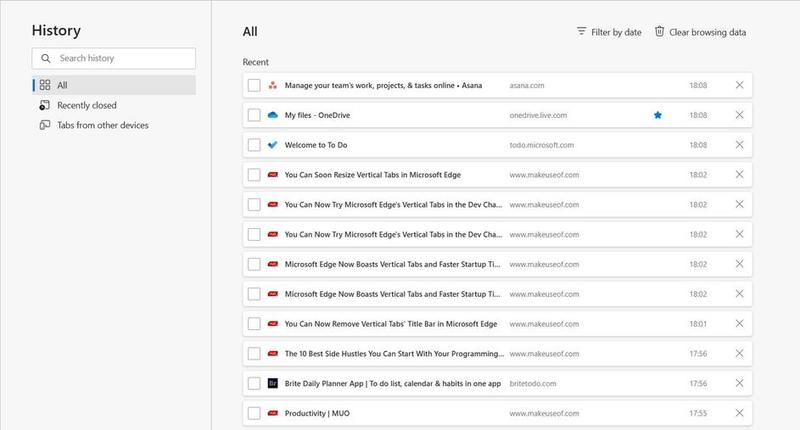
Task: Click the Asana favicon
Action: pyautogui.click(x=273, y=85)
